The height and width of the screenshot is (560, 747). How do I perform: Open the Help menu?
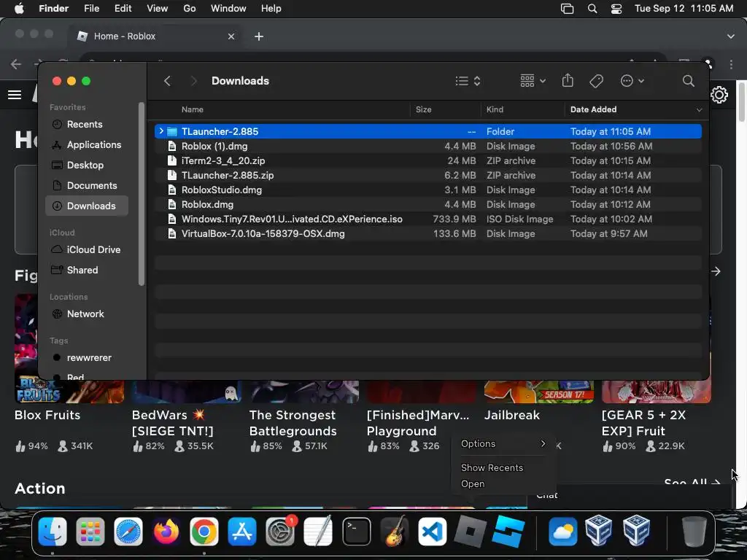[x=271, y=9]
